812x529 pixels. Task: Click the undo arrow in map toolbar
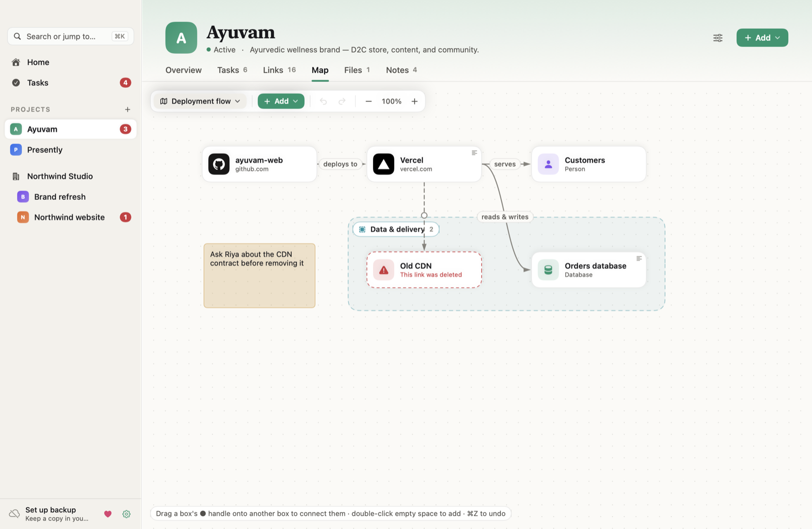tap(323, 101)
